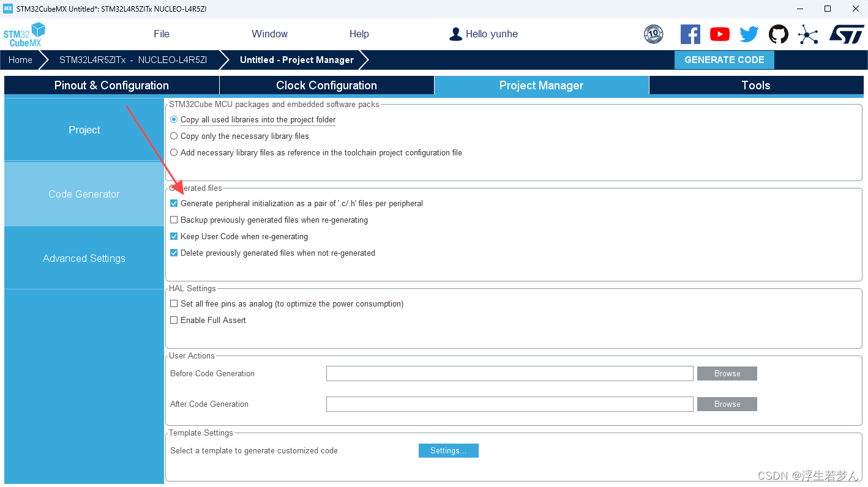
Task: Click the STM32CubeMX logo
Action: tap(24, 34)
